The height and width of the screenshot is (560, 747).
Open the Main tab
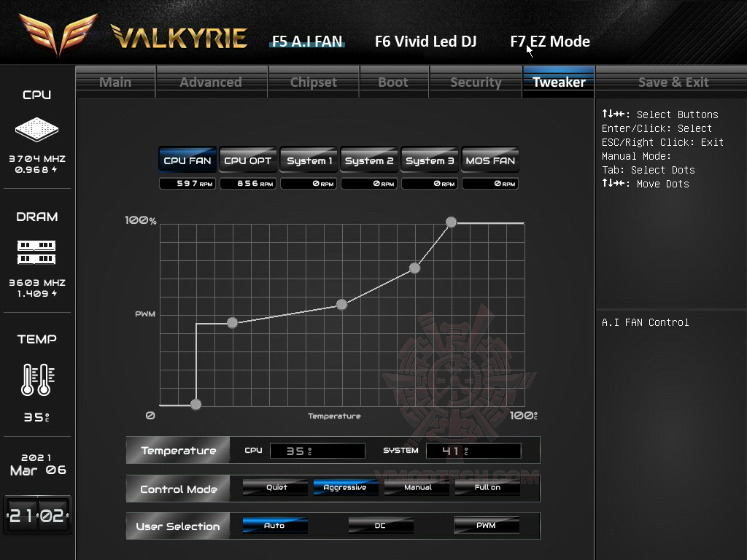click(x=115, y=82)
